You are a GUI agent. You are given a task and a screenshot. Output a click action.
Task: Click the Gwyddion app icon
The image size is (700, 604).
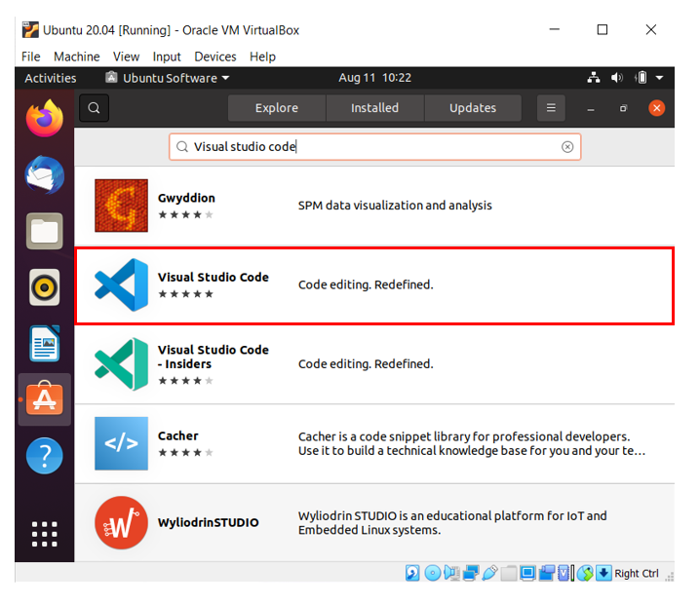coord(121,206)
